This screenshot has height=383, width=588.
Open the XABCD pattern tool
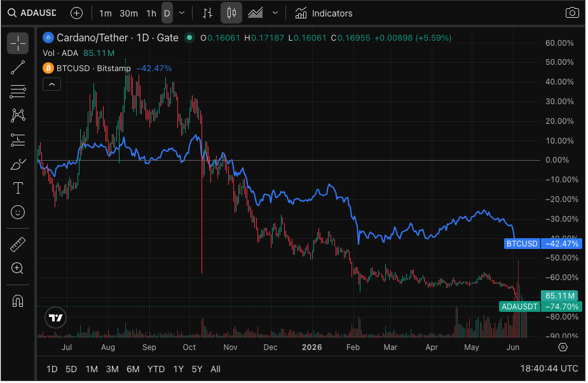click(x=18, y=116)
